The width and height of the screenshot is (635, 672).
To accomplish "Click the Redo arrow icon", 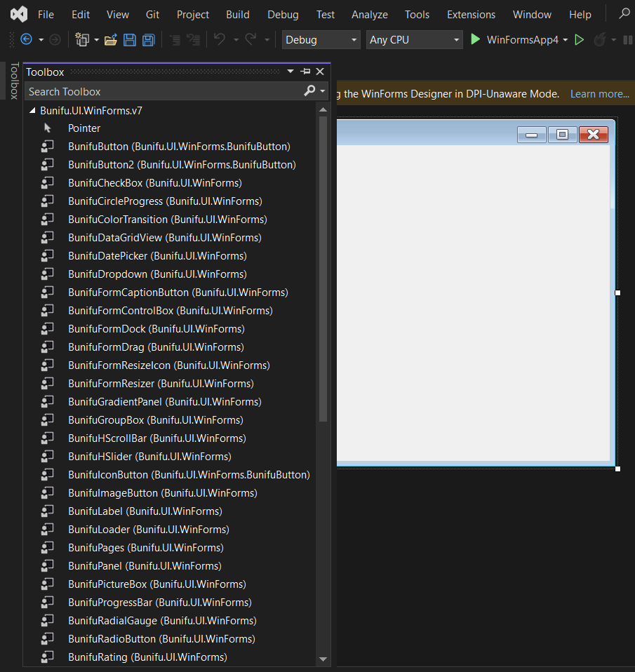I will [x=250, y=39].
